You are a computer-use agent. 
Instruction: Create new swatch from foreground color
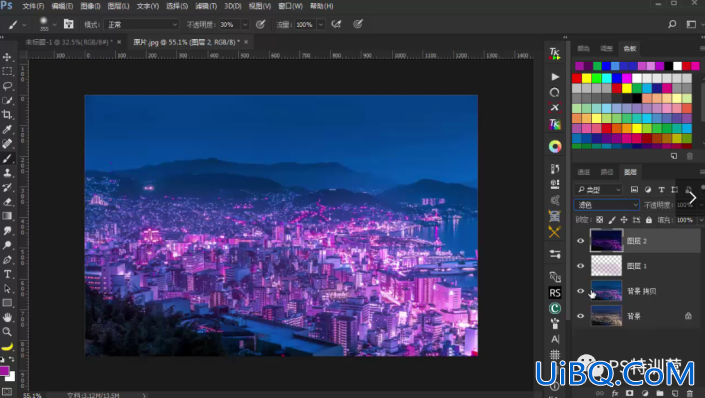coord(674,156)
